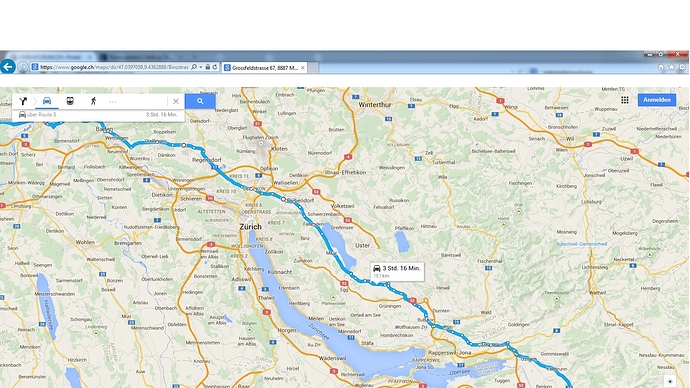Click the blue search magnifier button

[200, 101]
